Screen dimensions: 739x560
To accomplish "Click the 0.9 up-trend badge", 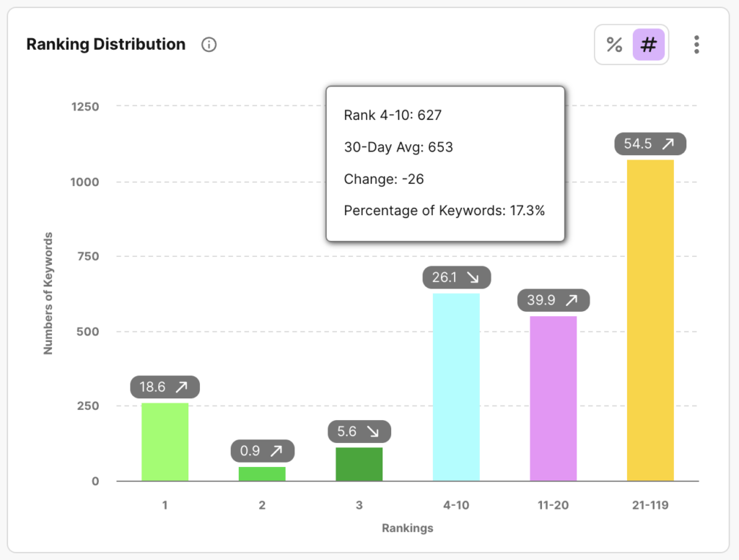I will point(262,451).
